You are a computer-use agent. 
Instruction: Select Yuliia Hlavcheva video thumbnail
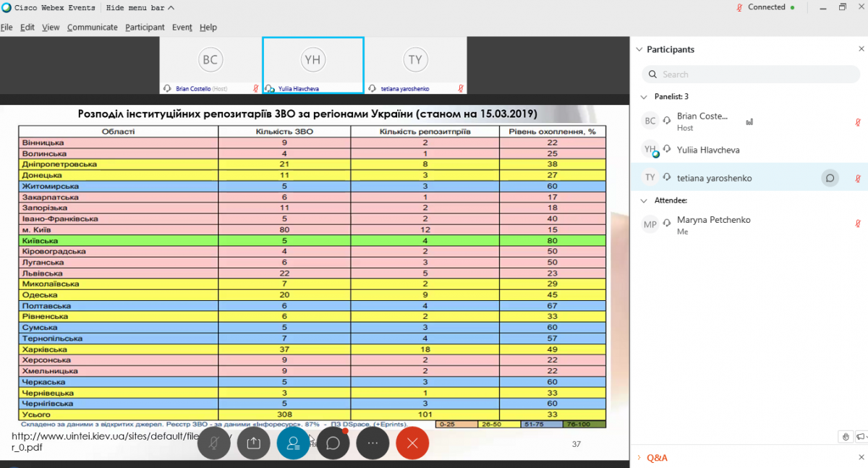(x=312, y=61)
